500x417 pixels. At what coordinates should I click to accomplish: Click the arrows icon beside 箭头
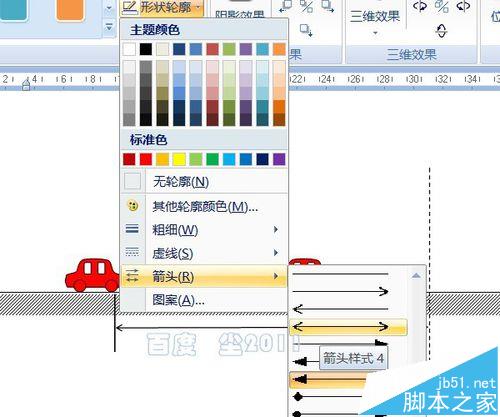(x=132, y=276)
